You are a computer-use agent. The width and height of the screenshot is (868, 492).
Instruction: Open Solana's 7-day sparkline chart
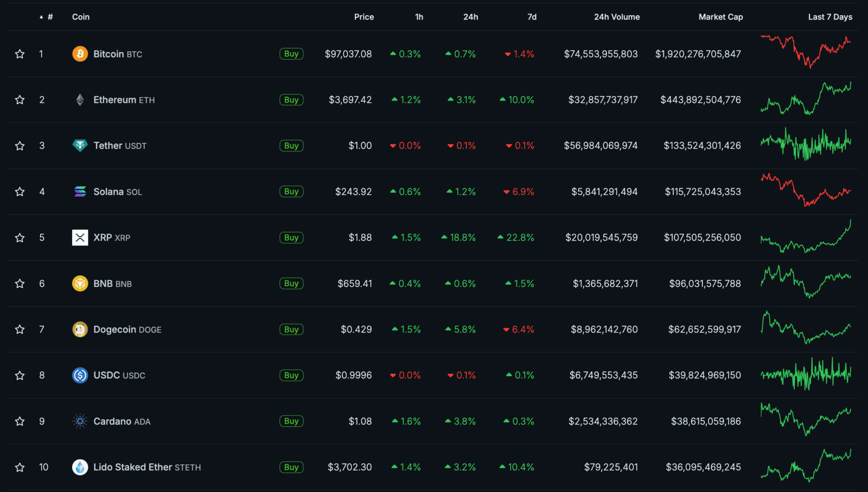tap(806, 190)
